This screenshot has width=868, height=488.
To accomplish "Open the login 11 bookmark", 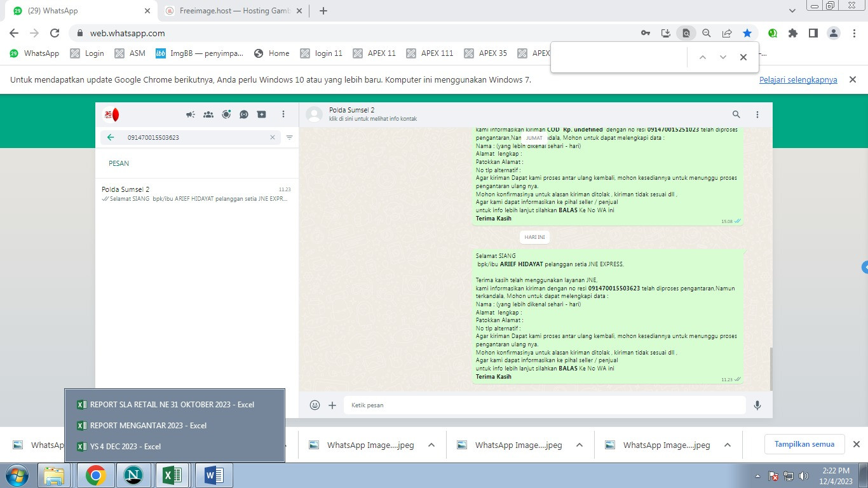I will pyautogui.click(x=321, y=53).
